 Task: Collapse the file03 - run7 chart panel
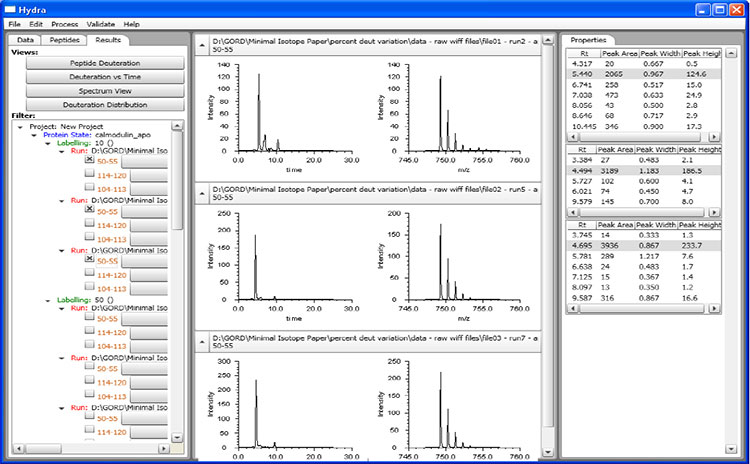click(202, 342)
